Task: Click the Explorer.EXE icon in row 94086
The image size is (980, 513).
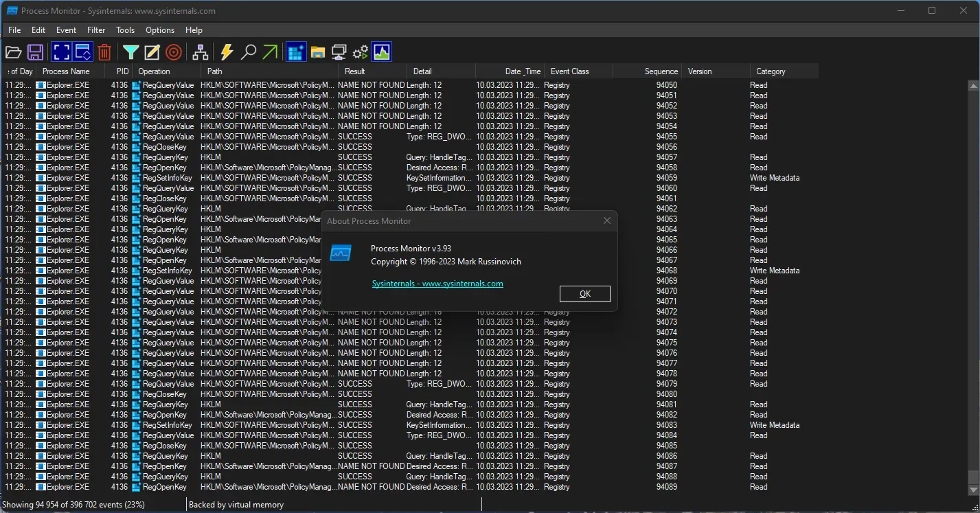Action: pyautogui.click(x=41, y=456)
